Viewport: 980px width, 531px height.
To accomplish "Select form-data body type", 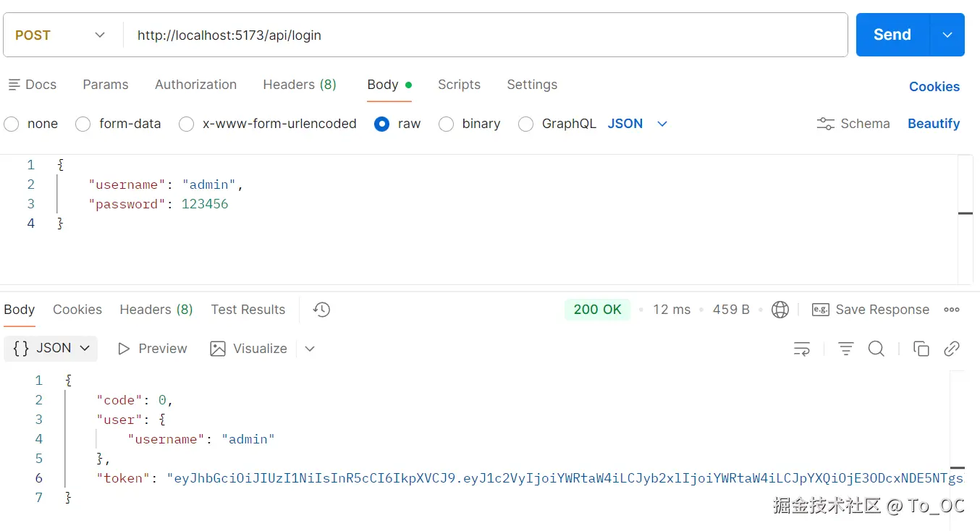I will pyautogui.click(x=119, y=124).
